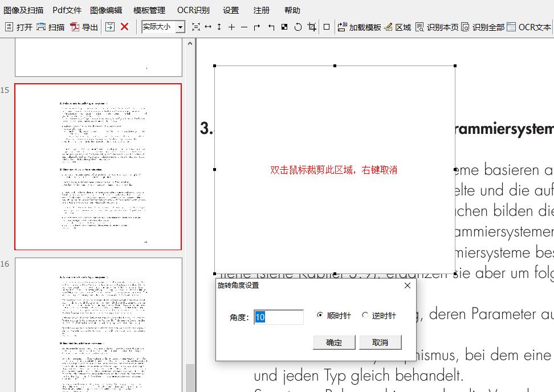This screenshot has height=392, width=554.
Task: Open the 注册 menu
Action: tap(262, 10)
